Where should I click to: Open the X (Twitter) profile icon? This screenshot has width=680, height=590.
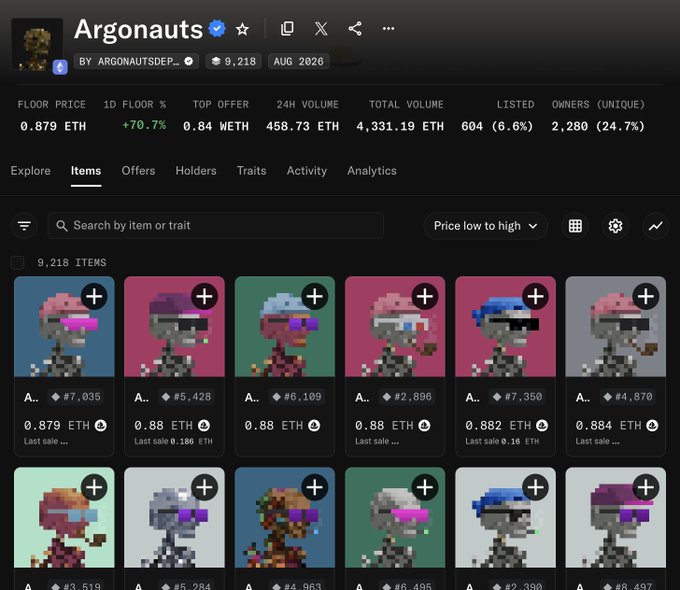tap(321, 29)
